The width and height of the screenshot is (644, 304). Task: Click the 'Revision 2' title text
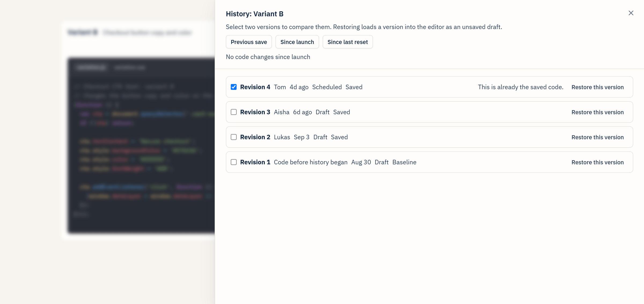(255, 137)
